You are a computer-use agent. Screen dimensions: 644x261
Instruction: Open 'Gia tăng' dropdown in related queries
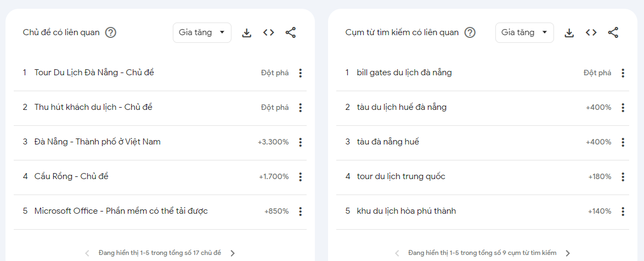[x=524, y=32]
